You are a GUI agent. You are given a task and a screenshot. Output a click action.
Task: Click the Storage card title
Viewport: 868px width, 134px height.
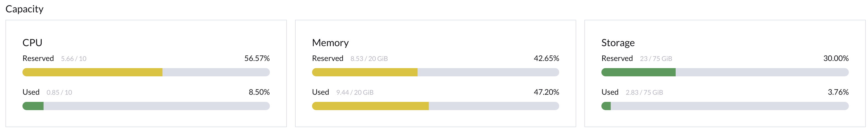coord(618,43)
